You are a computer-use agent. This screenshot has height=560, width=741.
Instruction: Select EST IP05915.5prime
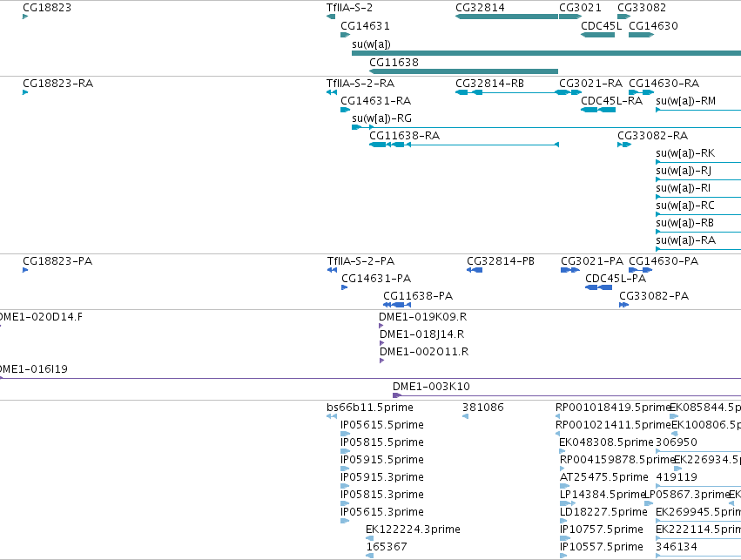pyautogui.click(x=382, y=460)
